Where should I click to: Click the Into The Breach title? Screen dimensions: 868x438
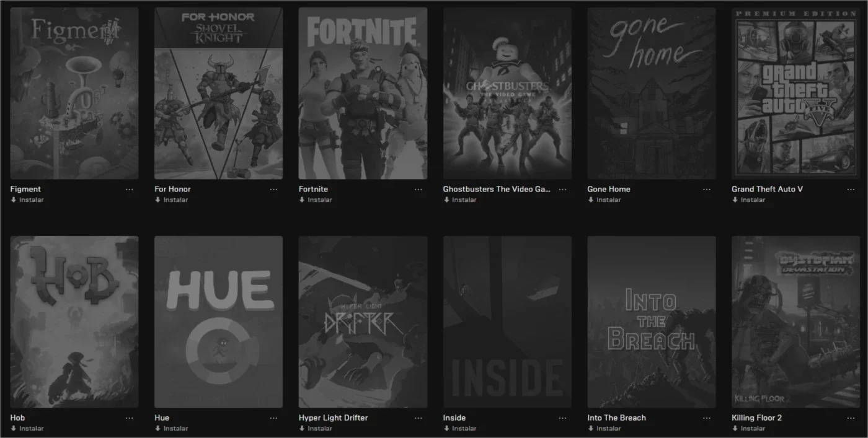click(x=617, y=418)
